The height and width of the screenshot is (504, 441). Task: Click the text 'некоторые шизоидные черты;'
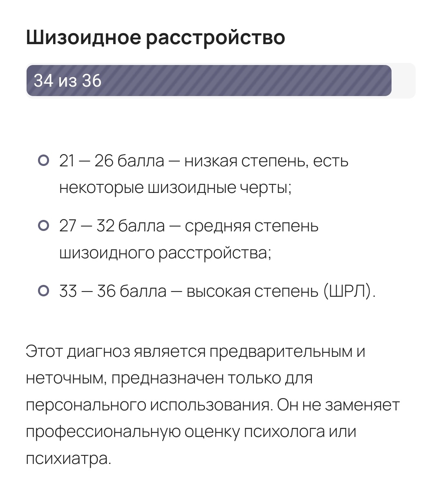175,188
